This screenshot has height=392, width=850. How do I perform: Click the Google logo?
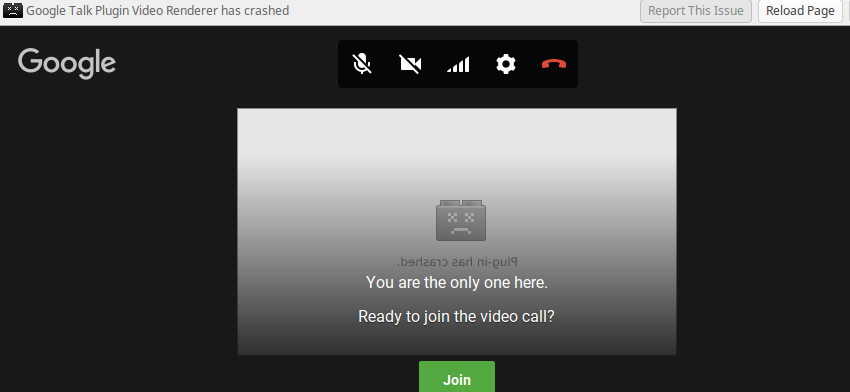point(67,63)
